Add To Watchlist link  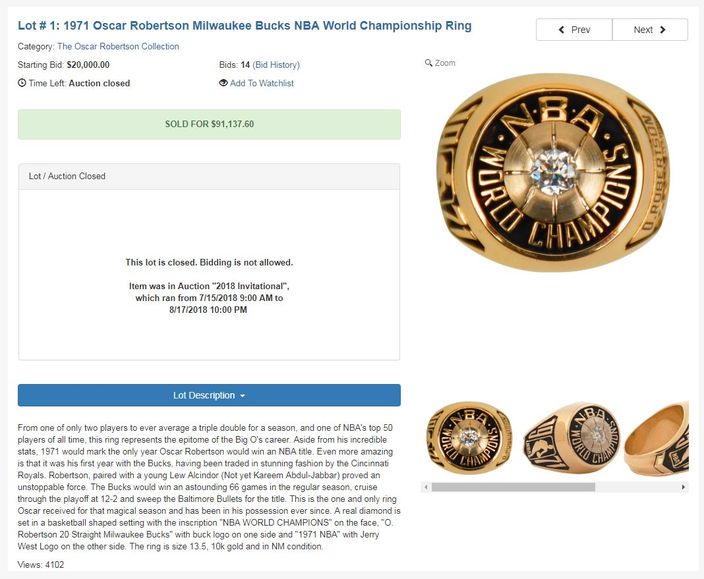(262, 83)
